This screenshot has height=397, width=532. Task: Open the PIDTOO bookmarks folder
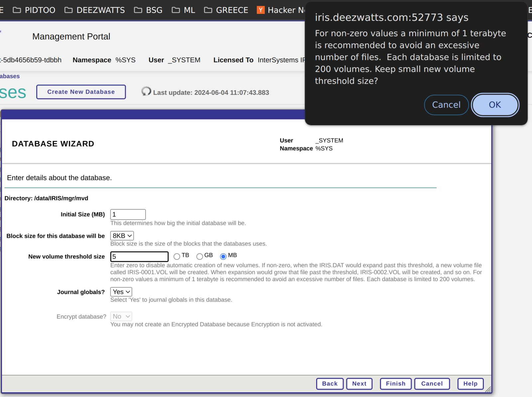[34, 10]
